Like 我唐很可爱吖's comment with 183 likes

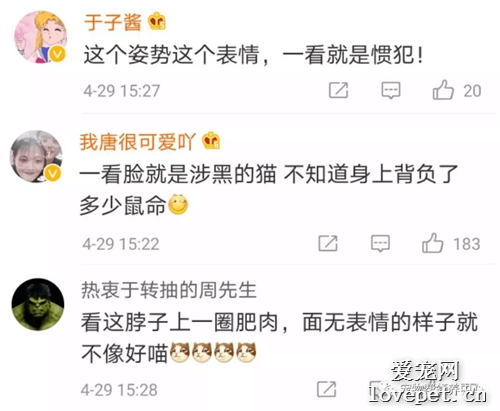coord(432,243)
